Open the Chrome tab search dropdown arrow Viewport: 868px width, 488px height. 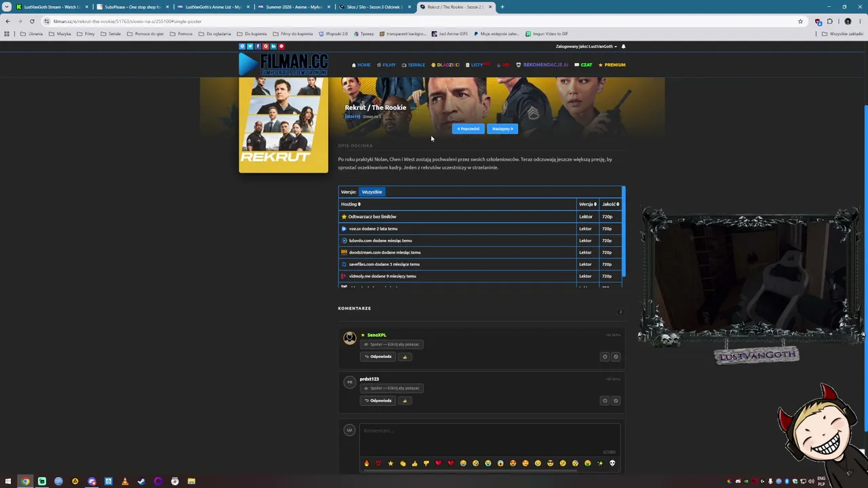pyautogui.click(x=8, y=7)
